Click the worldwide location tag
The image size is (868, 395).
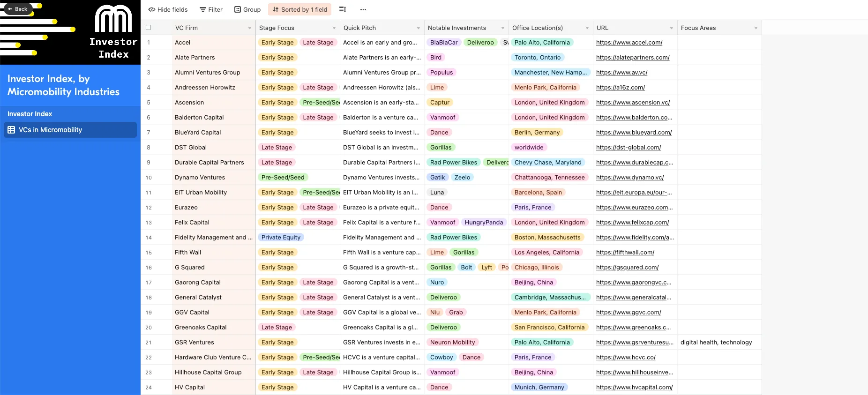(529, 147)
